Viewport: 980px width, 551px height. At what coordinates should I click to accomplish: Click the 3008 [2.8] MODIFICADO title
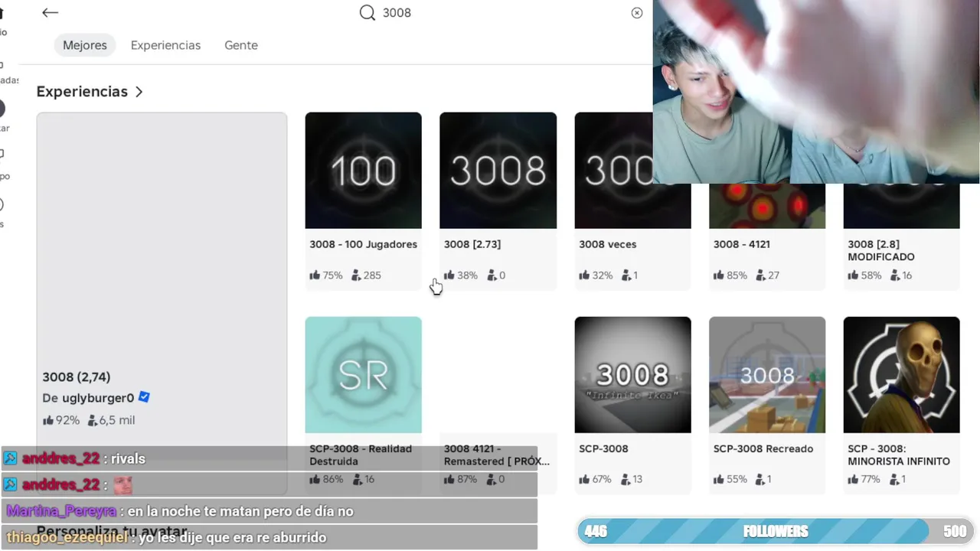pos(881,250)
